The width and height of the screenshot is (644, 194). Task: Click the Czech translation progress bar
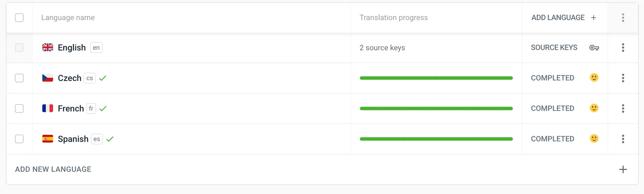tap(436, 78)
